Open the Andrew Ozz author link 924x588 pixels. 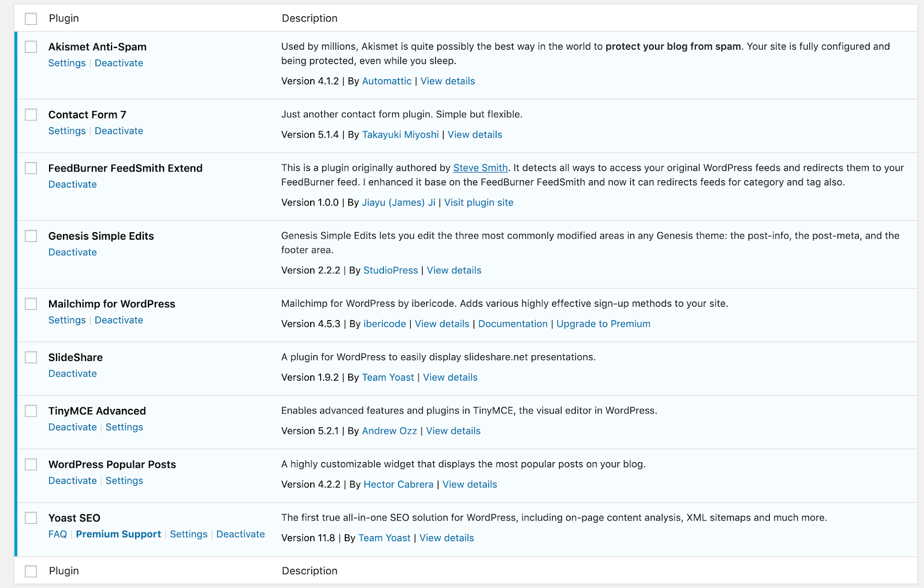point(389,431)
